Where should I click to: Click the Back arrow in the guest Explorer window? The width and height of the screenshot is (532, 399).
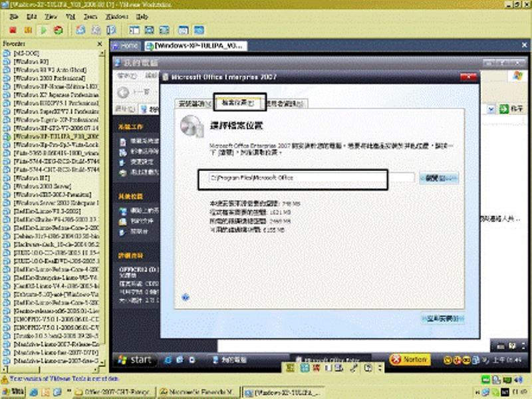point(123,92)
